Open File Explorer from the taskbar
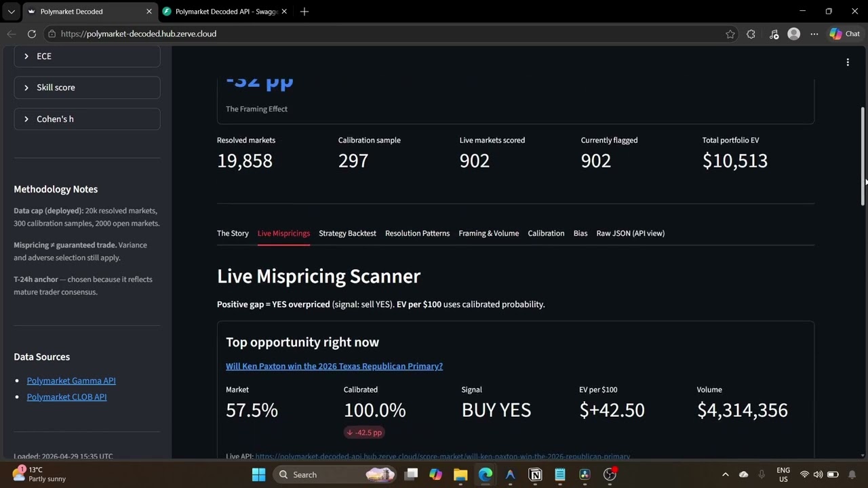868x488 pixels. point(460,474)
